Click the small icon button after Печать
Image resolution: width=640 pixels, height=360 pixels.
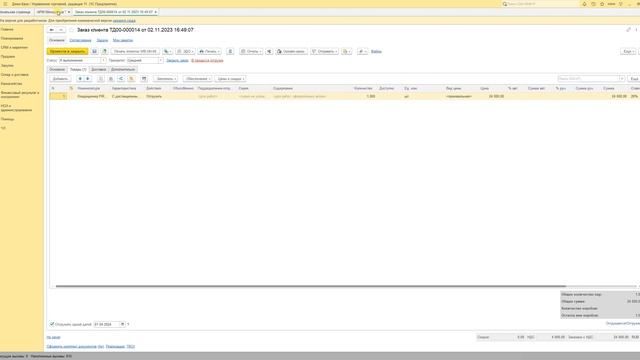pos(230,51)
